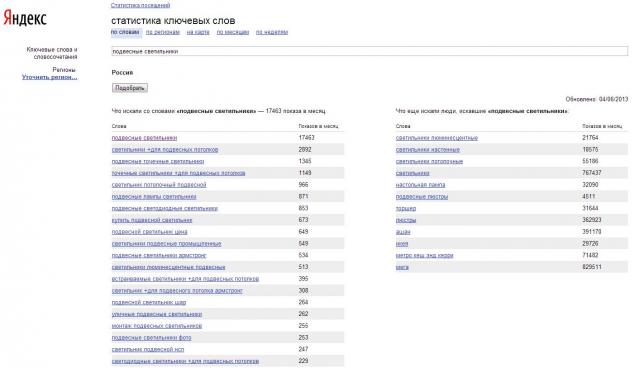Open link светильник подвесной нсп
644x368 pixels.
click(148, 350)
